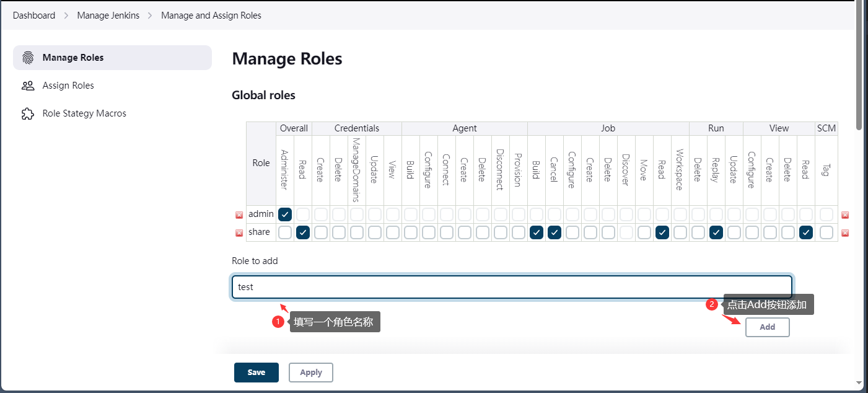Image resolution: width=868 pixels, height=393 pixels.
Task: Click red delete icon left of share row
Action: click(239, 233)
